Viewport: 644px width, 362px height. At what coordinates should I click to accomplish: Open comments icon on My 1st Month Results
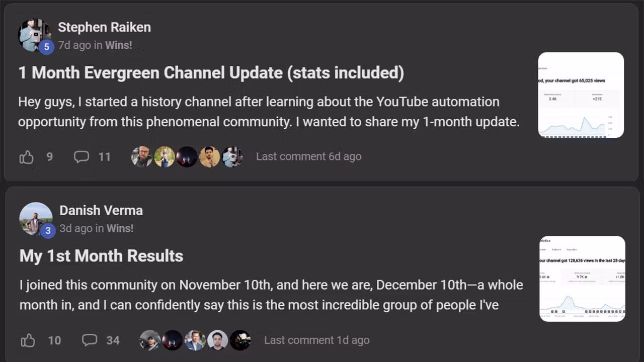pos(90,340)
